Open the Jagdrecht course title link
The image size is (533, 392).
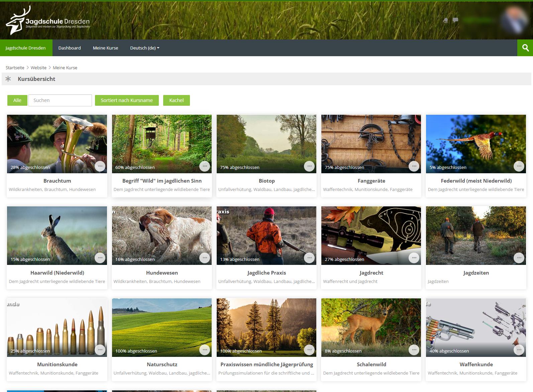click(x=371, y=273)
